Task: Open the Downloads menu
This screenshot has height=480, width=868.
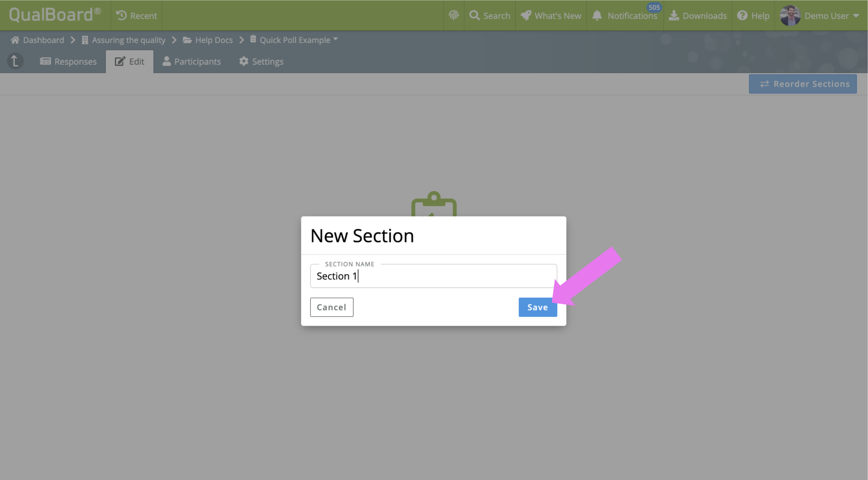Action: click(x=698, y=16)
